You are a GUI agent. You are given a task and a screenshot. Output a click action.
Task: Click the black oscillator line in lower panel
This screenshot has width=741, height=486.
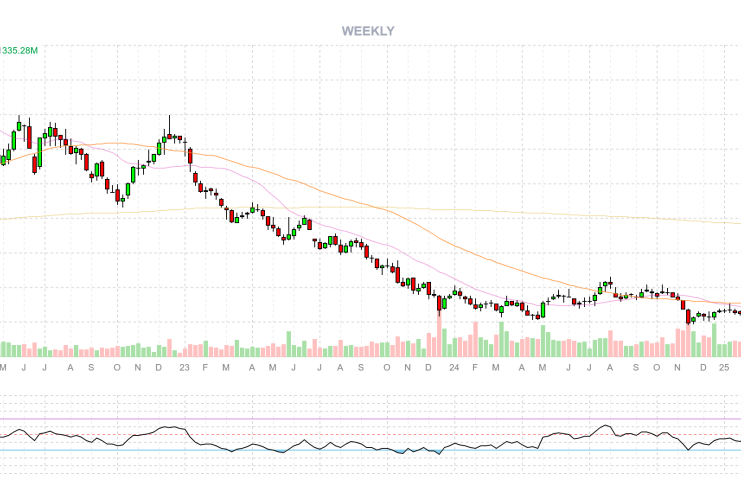250,444
